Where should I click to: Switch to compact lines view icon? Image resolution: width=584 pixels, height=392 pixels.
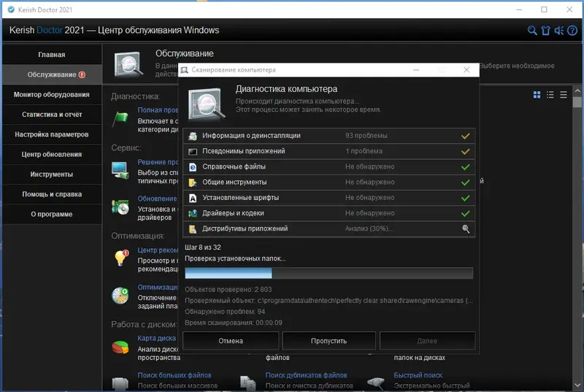[x=564, y=95]
